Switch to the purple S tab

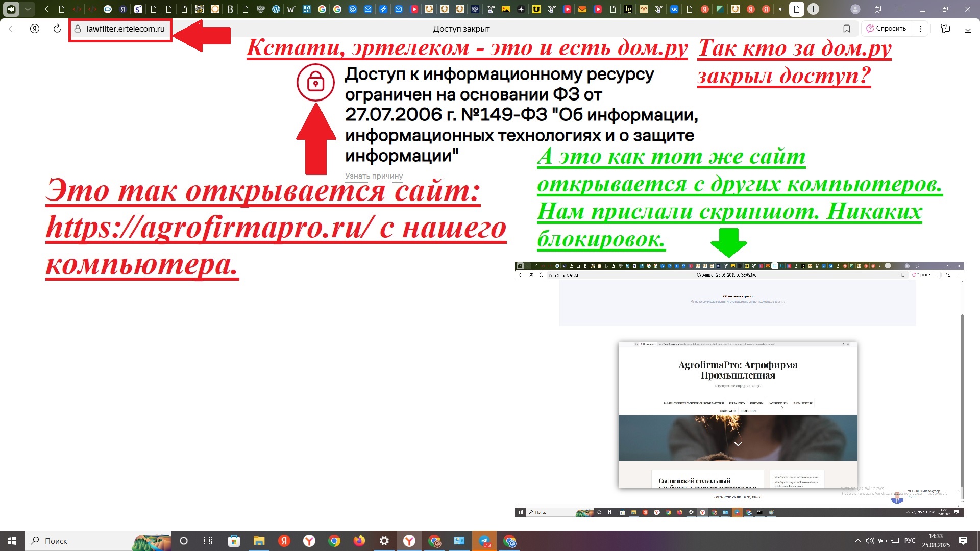[x=138, y=9]
